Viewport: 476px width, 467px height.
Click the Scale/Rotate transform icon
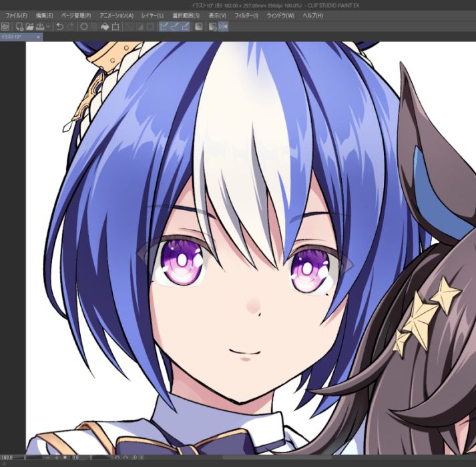(115, 27)
